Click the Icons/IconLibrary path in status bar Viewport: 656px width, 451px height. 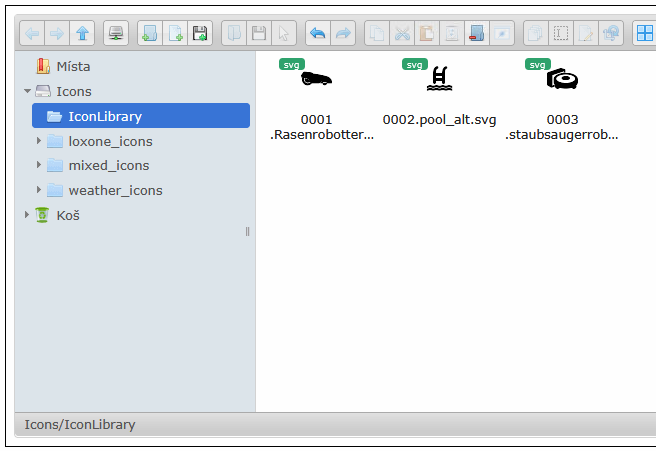[80, 425]
